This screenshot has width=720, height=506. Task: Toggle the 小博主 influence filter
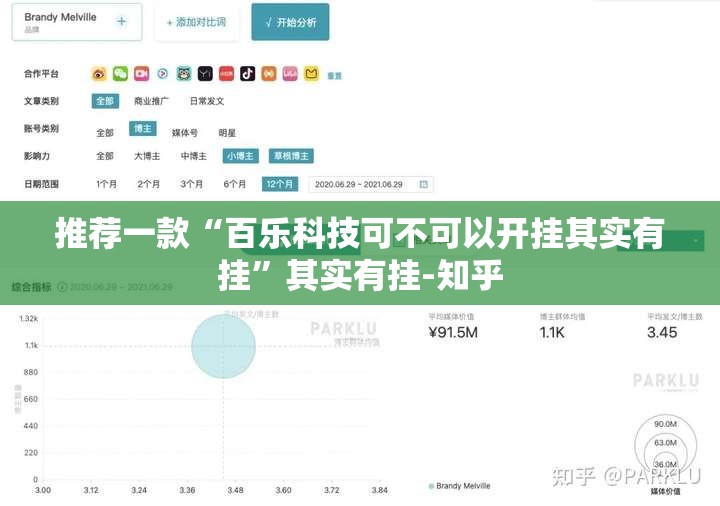(x=240, y=156)
